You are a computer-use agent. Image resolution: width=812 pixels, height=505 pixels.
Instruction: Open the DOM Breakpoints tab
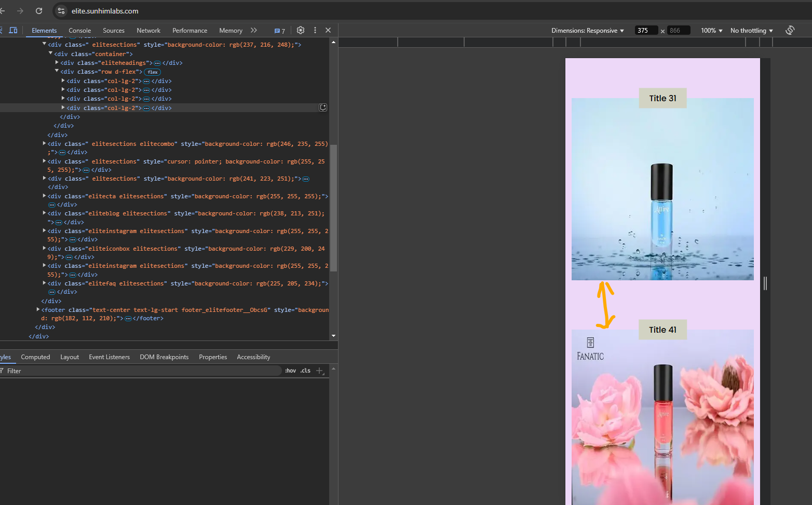pos(164,357)
